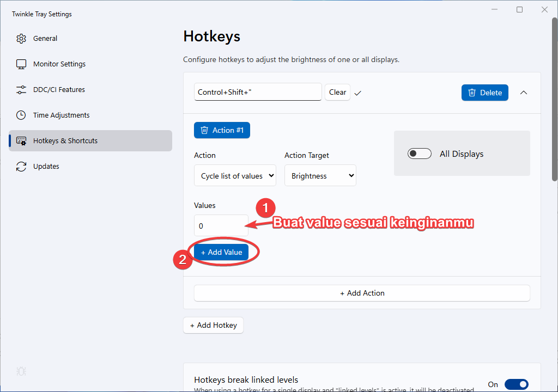This screenshot has width=558, height=392.
Task: Click the General gear icon
Action: pos(21,39)
